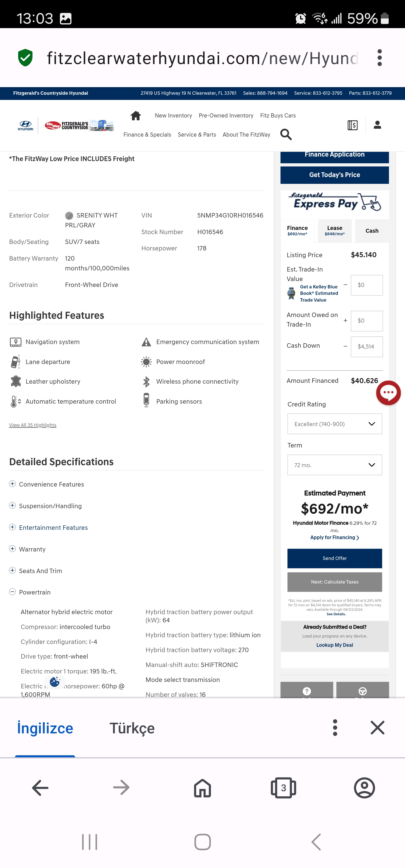Click the Hyundai logo

click(25, 126)
